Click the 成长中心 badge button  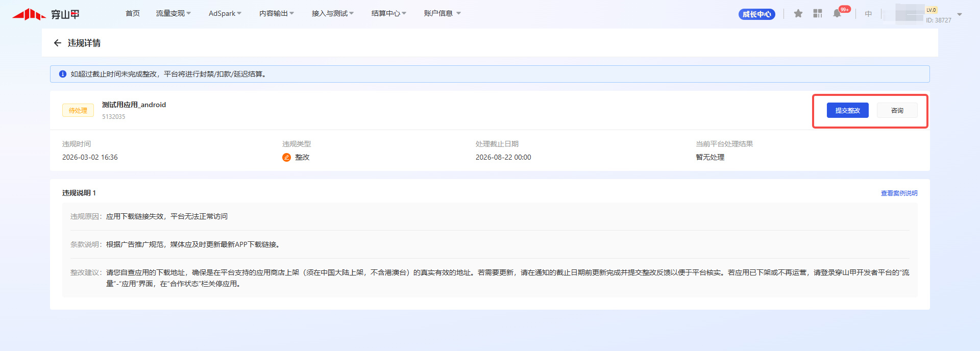coord(756,14)
